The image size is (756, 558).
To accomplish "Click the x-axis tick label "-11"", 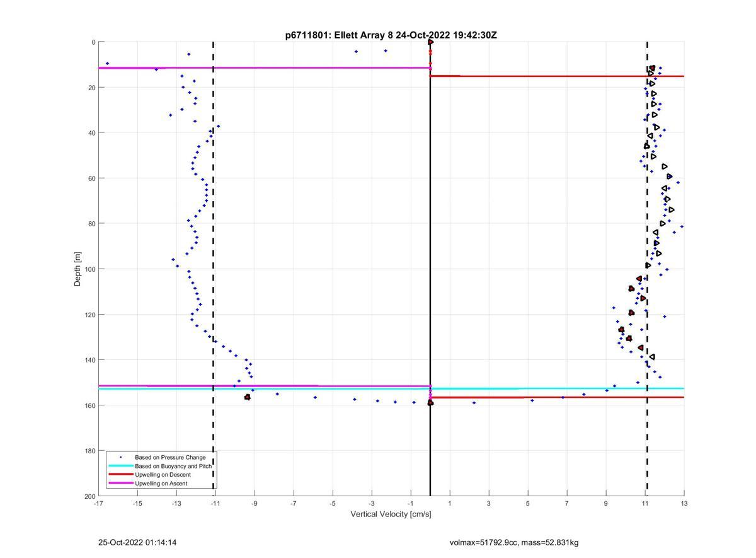I will pos(215,503).
